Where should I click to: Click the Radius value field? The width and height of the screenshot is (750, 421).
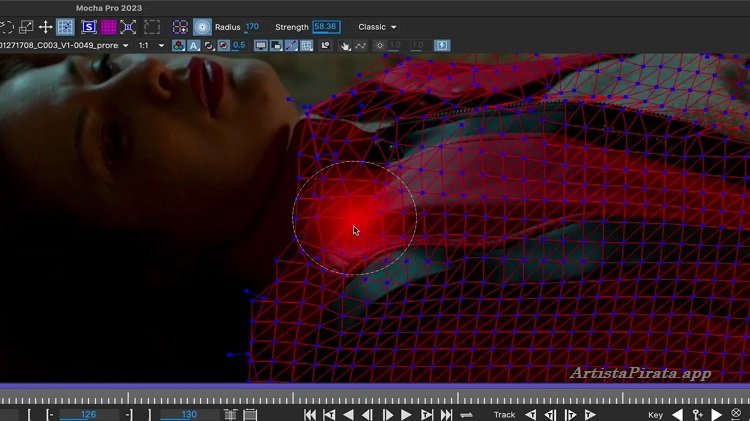[x=252, y=27]
